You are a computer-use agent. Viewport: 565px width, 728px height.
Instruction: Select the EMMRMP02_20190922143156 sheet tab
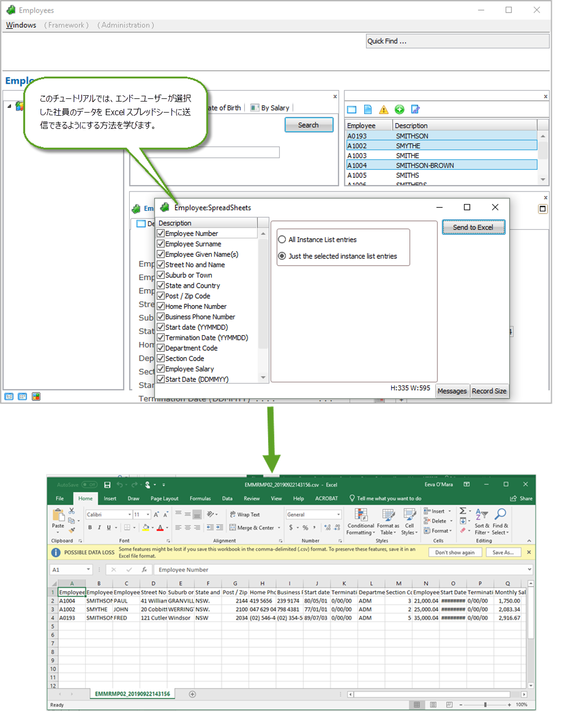pyautogui.click(x=132, y=694)
